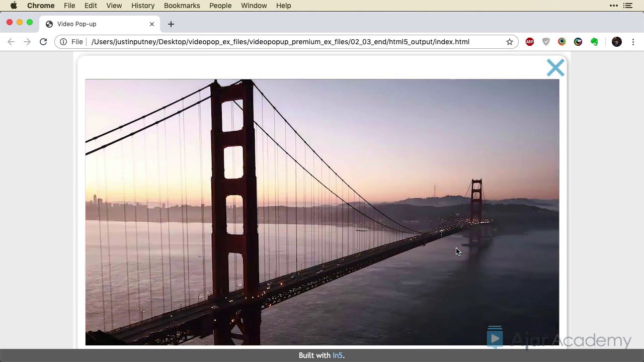Click the three-dot menu bar extra
Screen dimensions: 644x362
pyautogui.click(x=613, y=6)
